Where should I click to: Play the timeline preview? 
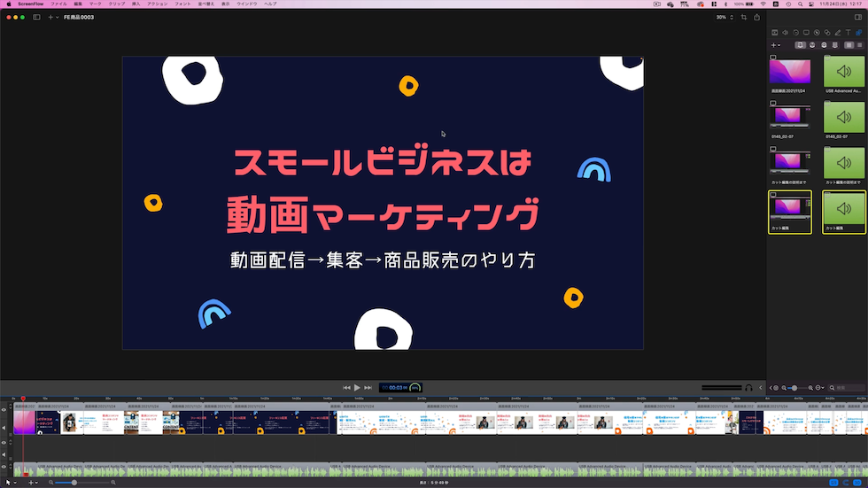pyautogui.click(x=357, y=388)
